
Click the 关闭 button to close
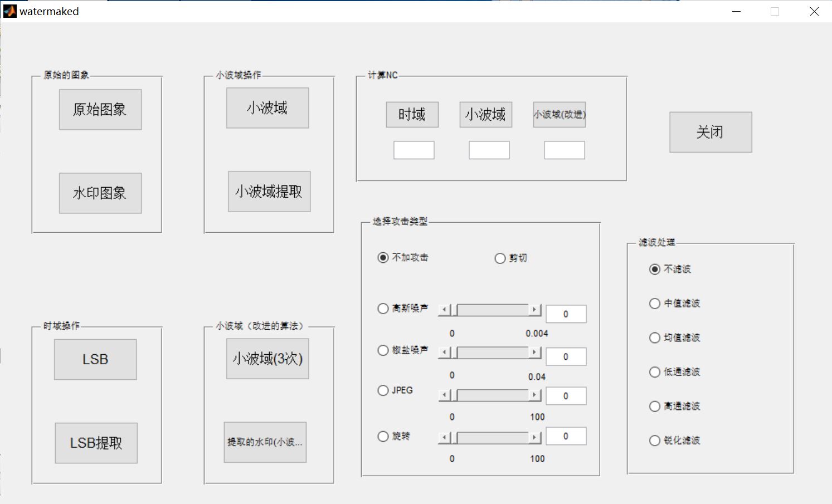point(710,132)
